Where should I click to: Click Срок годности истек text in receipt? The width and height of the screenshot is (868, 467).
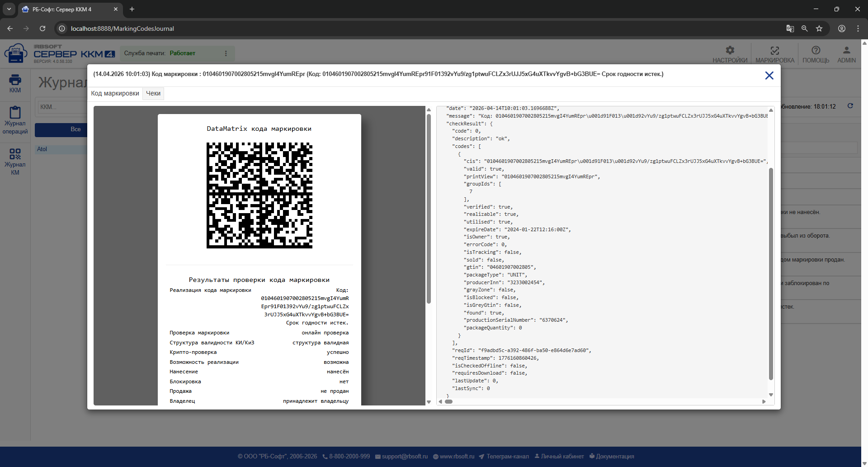[x=317, y=323]
